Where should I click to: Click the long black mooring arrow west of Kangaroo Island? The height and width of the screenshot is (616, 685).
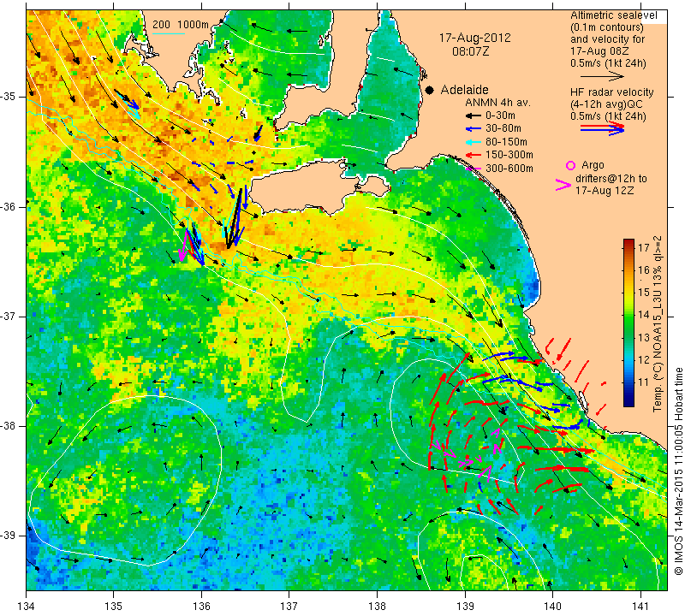click(234, 218)
